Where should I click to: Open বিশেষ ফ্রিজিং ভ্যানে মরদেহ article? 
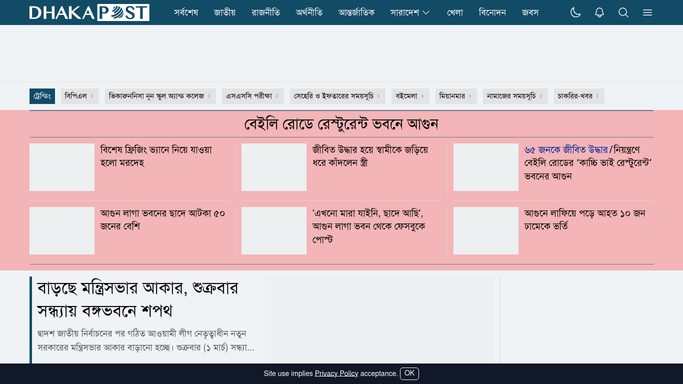156,156
